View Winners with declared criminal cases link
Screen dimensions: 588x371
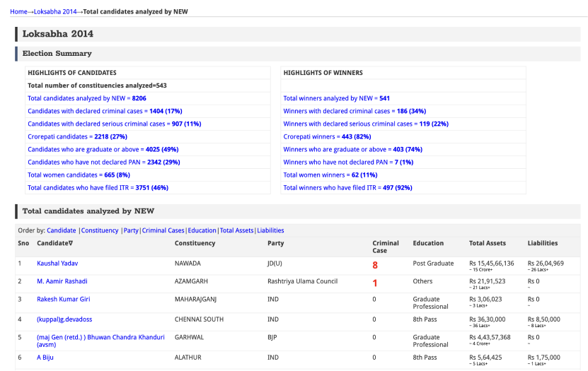point(354,111)
